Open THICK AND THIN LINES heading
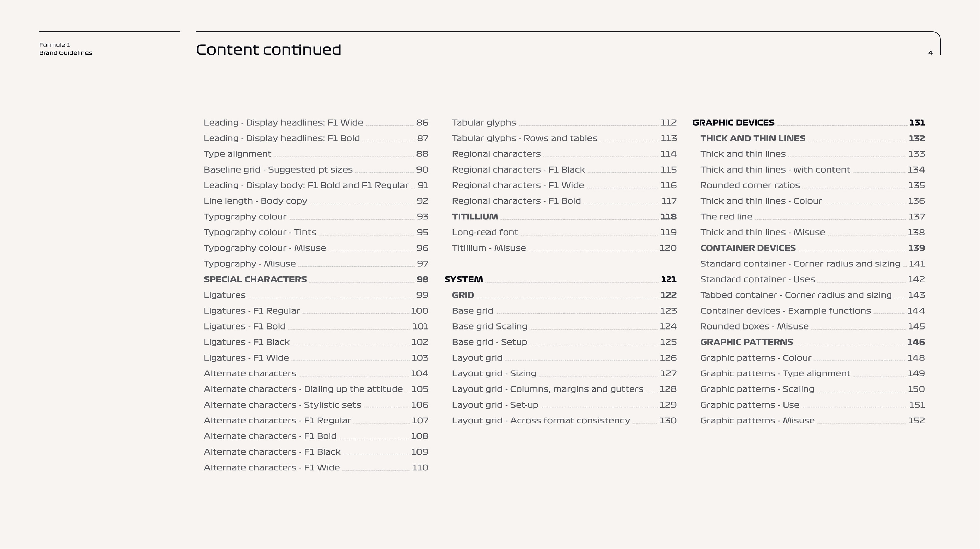This screenshot has height=549, width=980. 753,139
